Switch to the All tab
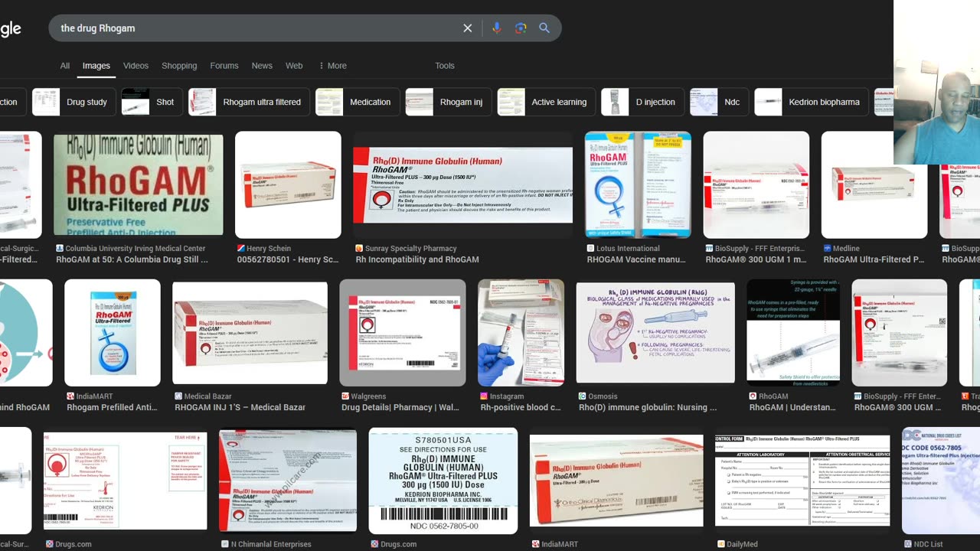980x551 pixels. click(x=65, y=66)
